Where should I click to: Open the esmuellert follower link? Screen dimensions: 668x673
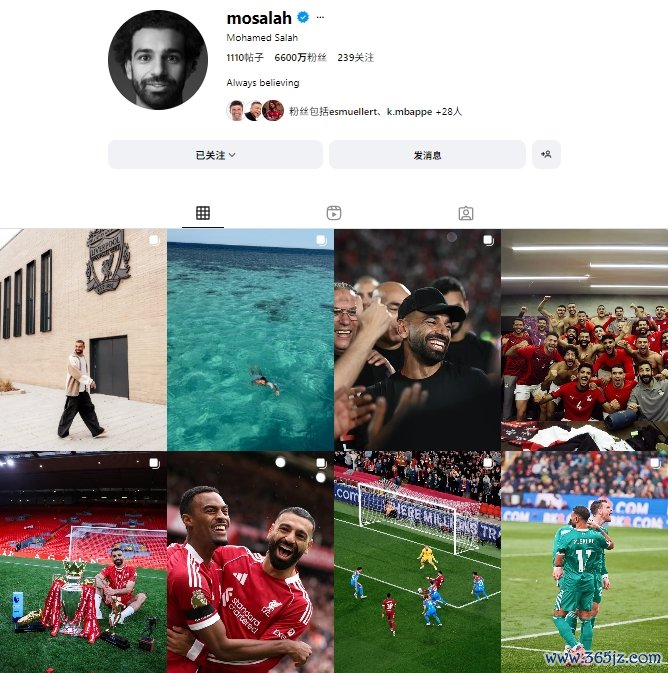point(353,112)
